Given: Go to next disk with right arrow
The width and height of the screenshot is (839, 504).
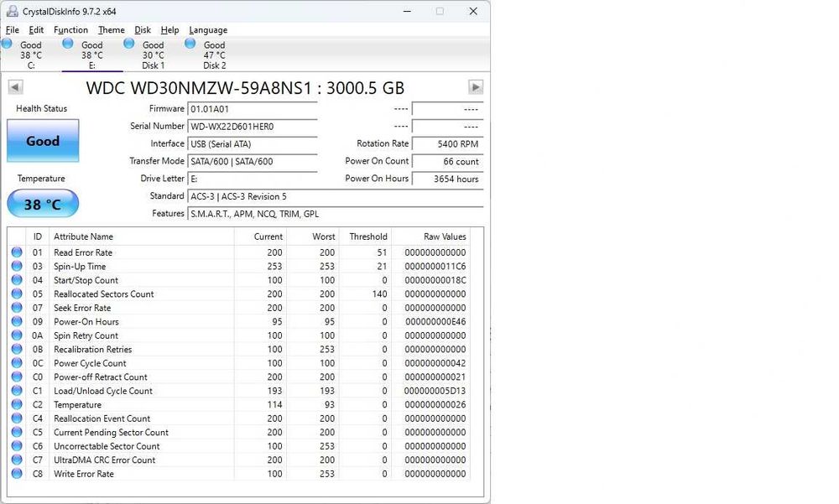Looking at the screenshot, I should click(x=476, y=86).
